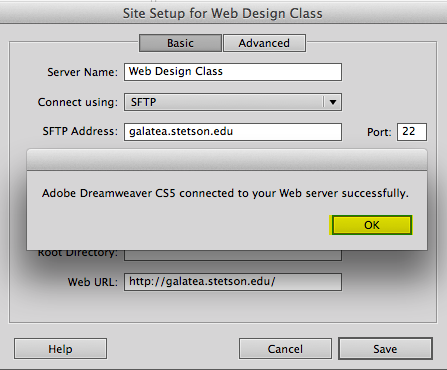Select the Basic tab

click(180, 43)
